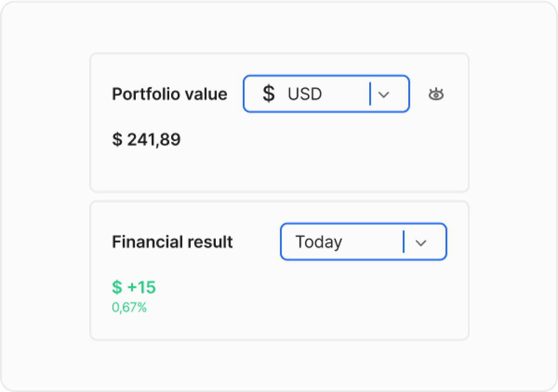Click the chevron arrow in Today selector
The width and height of the screenshot is (558, 392).
point(420,242)
